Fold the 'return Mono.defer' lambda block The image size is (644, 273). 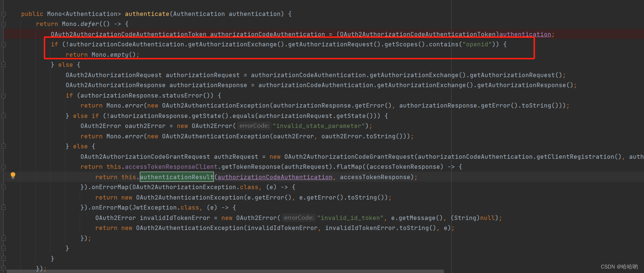4,24
